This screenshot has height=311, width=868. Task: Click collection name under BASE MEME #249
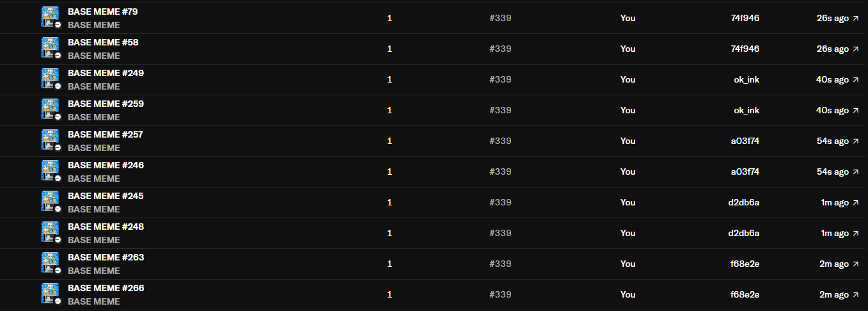click(x=93, y=86)
